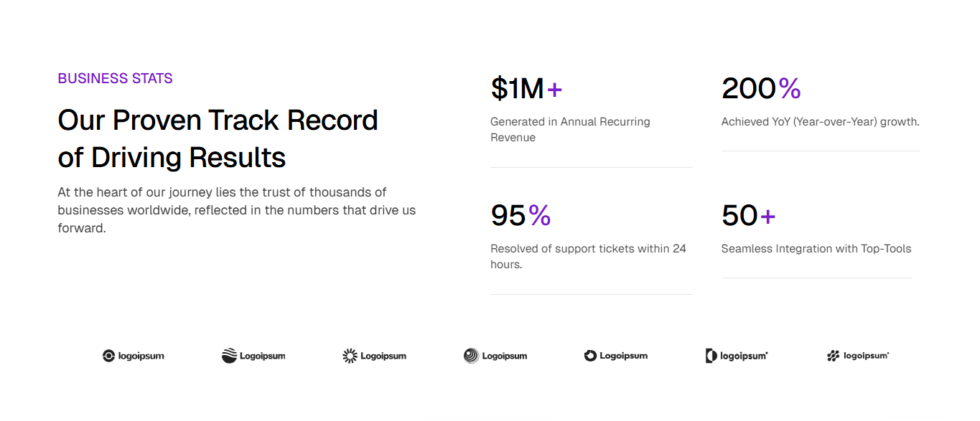The height and width of the screenshot is (421, 980).
Task: Click the $1M statistic number
Action: (518, 88)
